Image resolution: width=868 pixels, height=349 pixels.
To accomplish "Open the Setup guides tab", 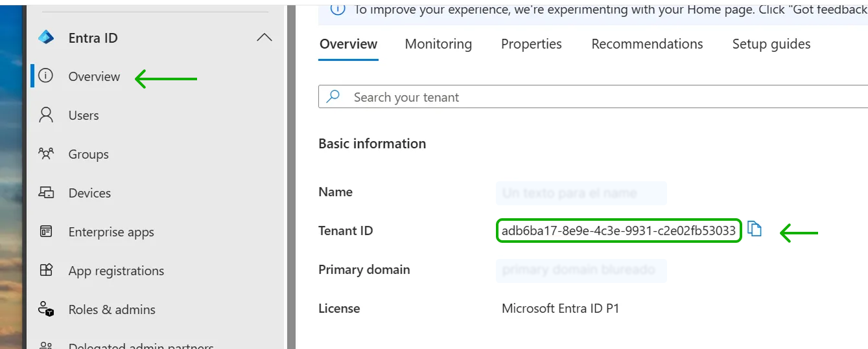I will 771,44.
